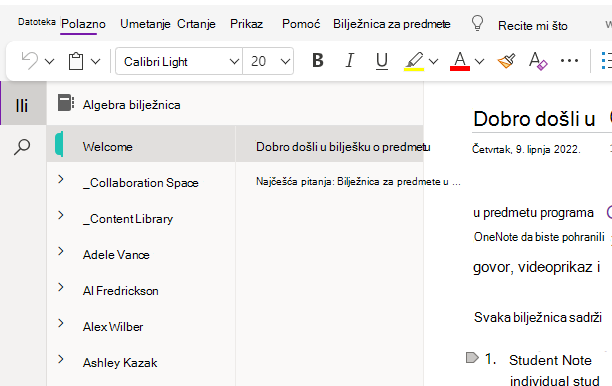This screenshot has width=612, height=386.
Task: Apply the yellow text highlight pen
Action: (x=414, y=61)
